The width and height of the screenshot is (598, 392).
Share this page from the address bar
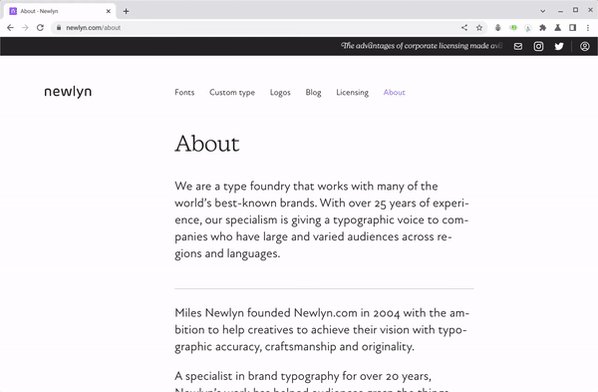[x=464, y=27]
